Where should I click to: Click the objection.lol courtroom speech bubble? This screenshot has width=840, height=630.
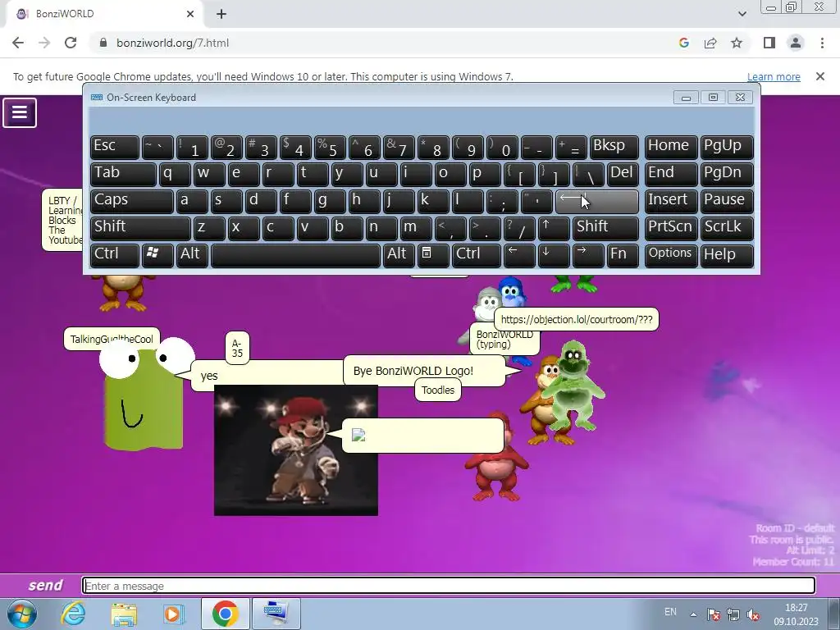(577, 319)
